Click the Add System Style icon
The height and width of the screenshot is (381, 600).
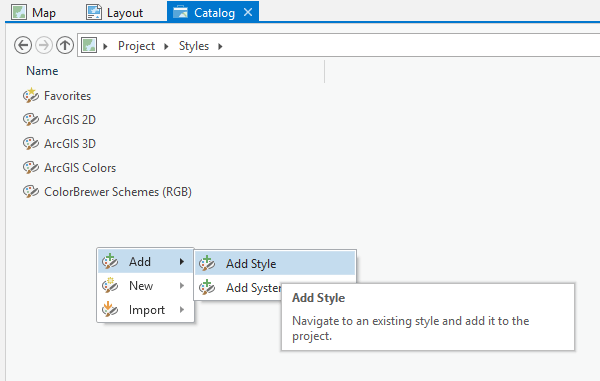pyautogui.click(x=207, y=287)
